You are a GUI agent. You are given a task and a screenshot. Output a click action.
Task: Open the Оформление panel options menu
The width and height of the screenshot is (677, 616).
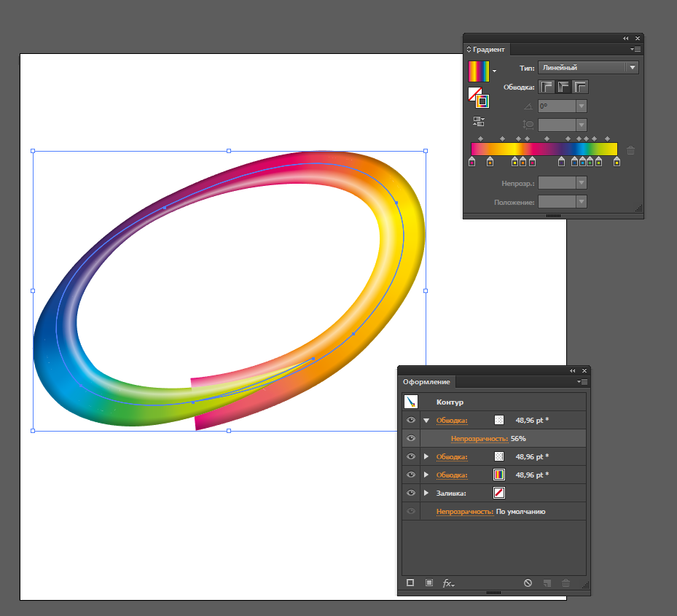coord(582,381)
